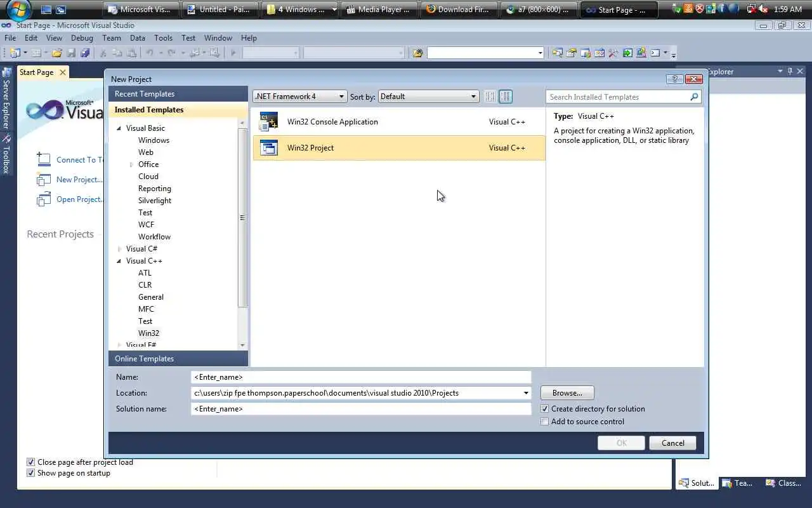
Task: Open the toolbar find combo box dropdown
Action: coord(540,53)
